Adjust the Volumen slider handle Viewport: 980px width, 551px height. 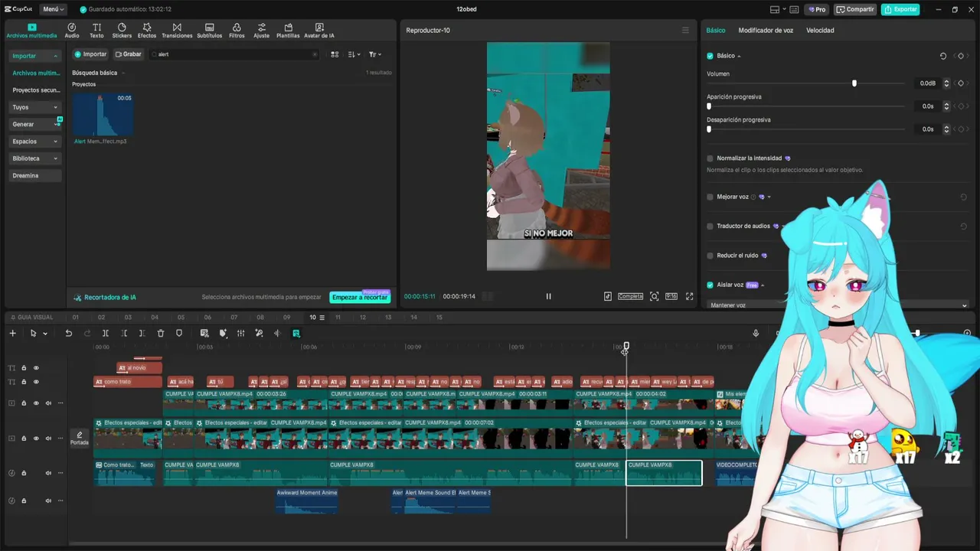pyautogui.click(x=854, y=83)
